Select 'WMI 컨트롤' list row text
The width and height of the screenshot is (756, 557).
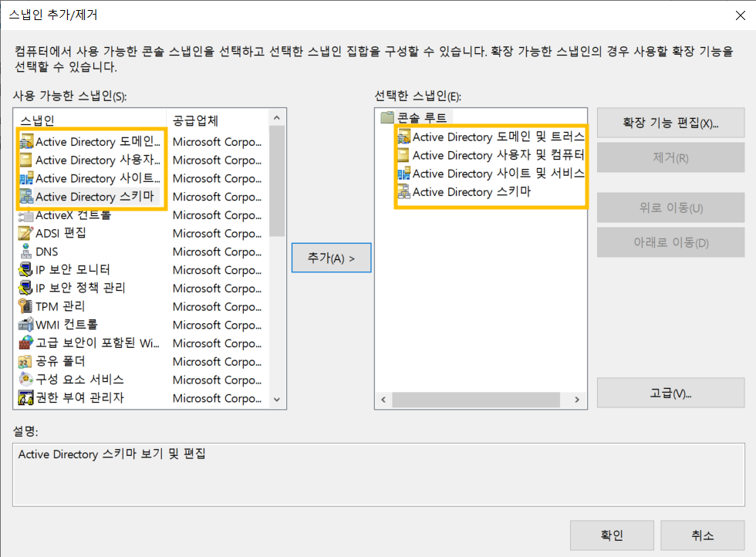click(x=66, y=325)
